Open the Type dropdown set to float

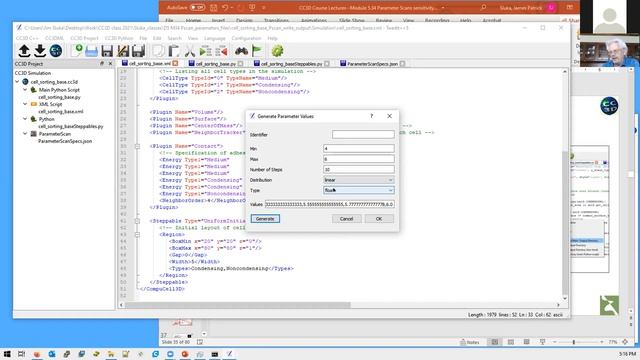tap(359, 190)
